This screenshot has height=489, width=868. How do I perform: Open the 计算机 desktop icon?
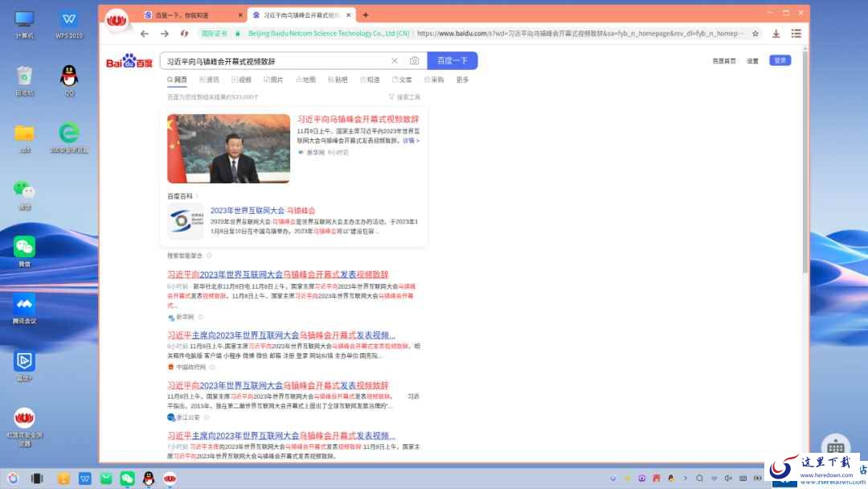click(x=24, y=24)
